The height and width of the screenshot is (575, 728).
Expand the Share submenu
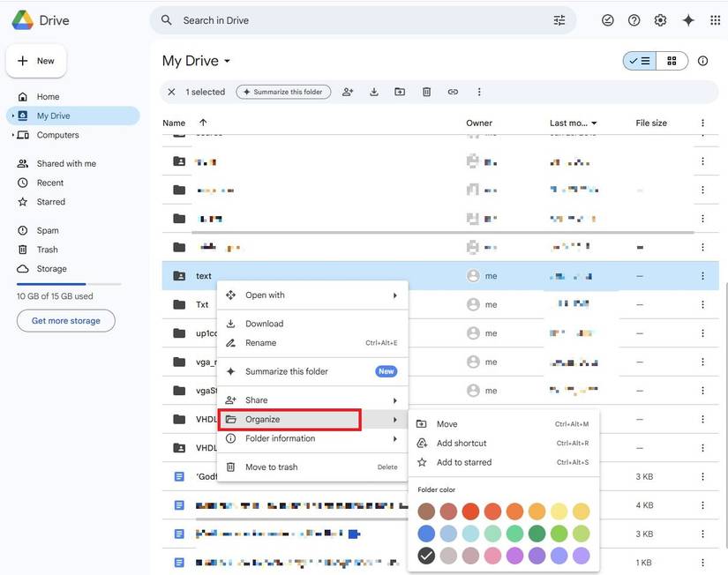(395, 400)
